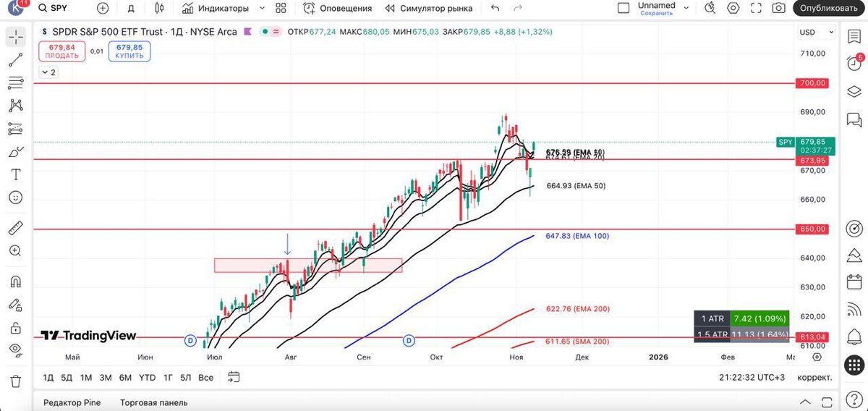The image size is (868, 411).
Task: Collapse the bottom panel chevron
Action: (x=805, y=402)
